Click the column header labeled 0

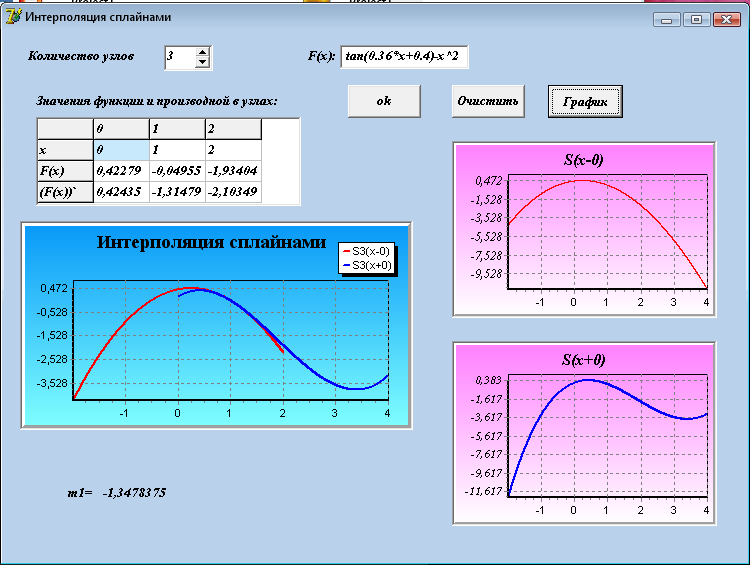(121, 129)
